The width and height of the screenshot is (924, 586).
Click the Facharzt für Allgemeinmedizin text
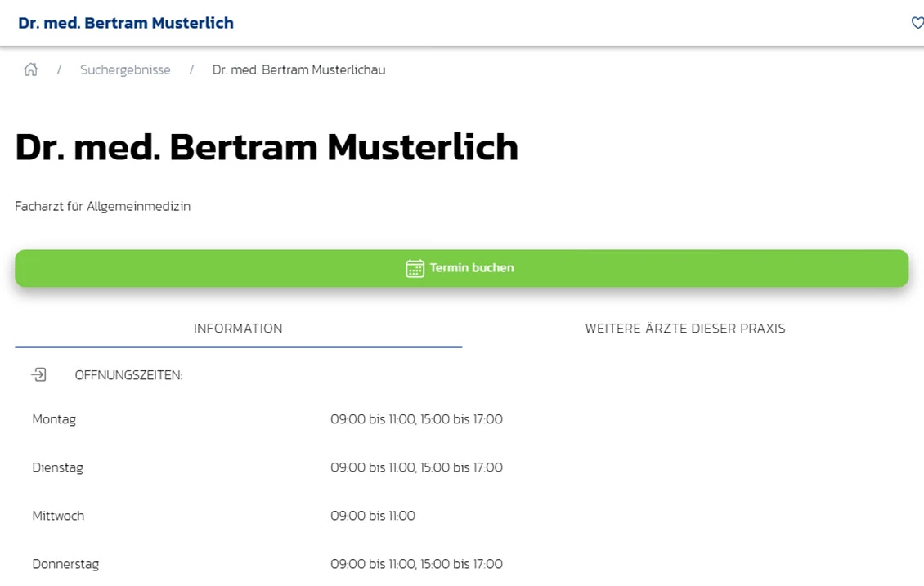(102, 206)
